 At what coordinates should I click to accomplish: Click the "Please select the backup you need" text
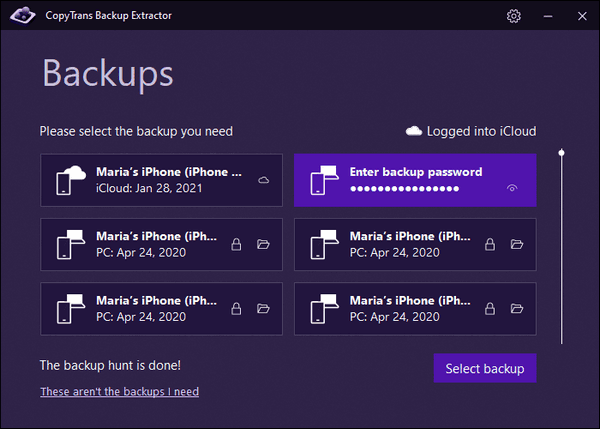click(136, 131)
